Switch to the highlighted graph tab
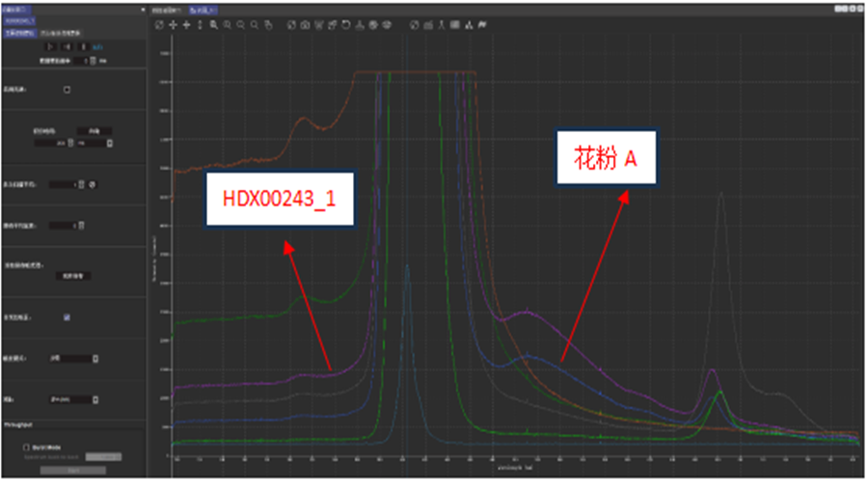Viewport: 868px width, 482px height. tap(203, 9)
